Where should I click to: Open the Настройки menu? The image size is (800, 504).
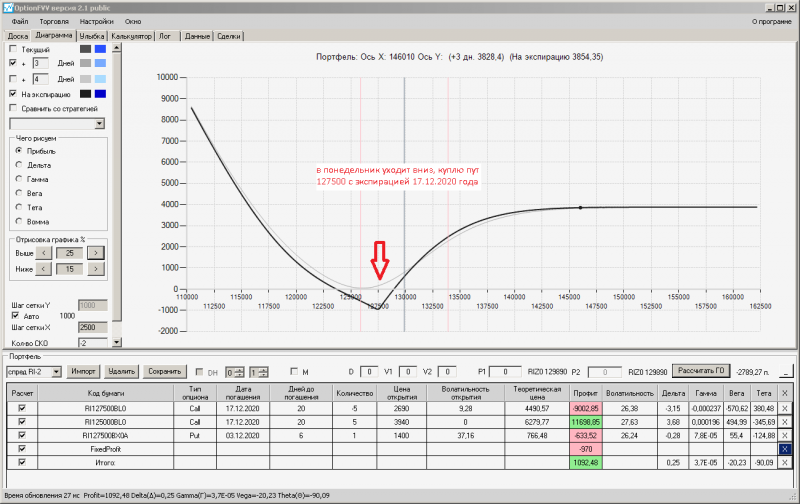[x=96, y=21]
